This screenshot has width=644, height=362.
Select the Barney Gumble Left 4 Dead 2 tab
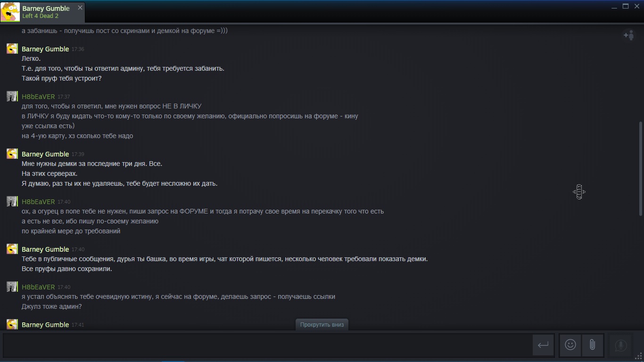tap(42, 12)
